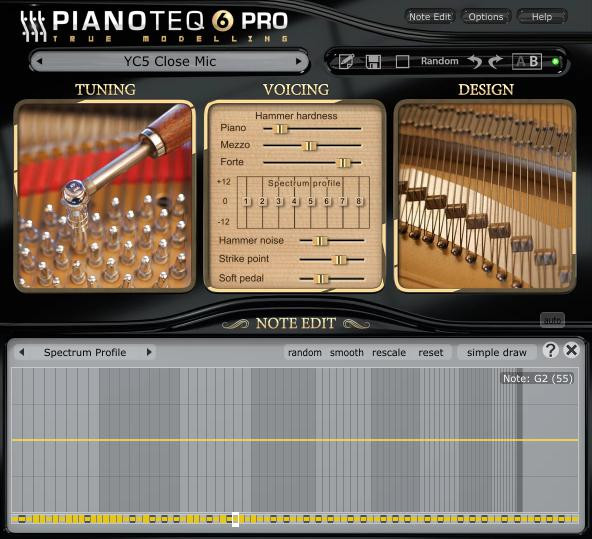The width and height of the screenshot is (592, 539).
Task: Click the Note: G2 (55) label
Action: point(538,378)
